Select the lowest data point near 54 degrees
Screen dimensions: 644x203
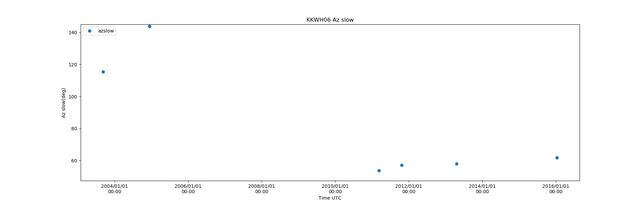click(x=379, y=171)
